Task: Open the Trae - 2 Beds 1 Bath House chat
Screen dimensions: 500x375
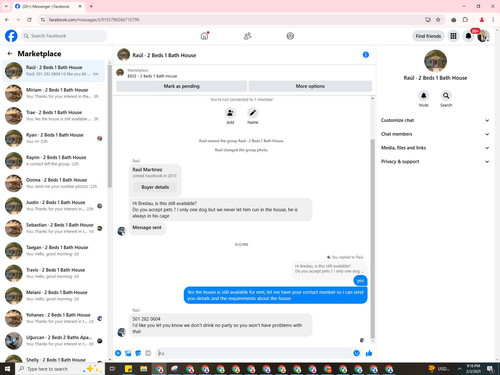Action: click(x=54, y=116)
